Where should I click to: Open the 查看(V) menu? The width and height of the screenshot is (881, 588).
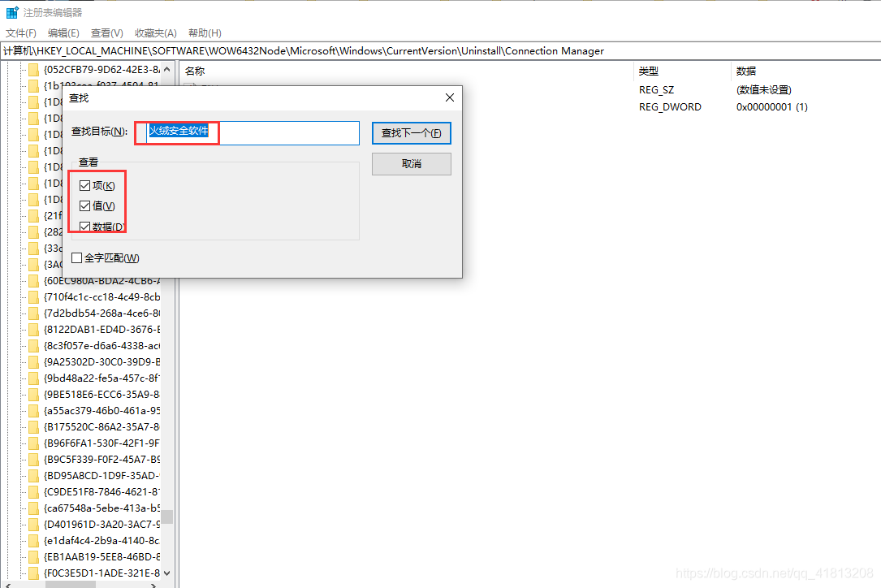pyautogui.click(x=106, y=33)
